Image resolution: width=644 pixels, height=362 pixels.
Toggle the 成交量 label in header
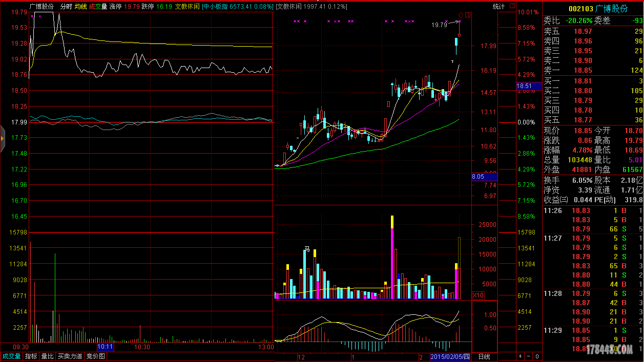(x=98, y=7)
